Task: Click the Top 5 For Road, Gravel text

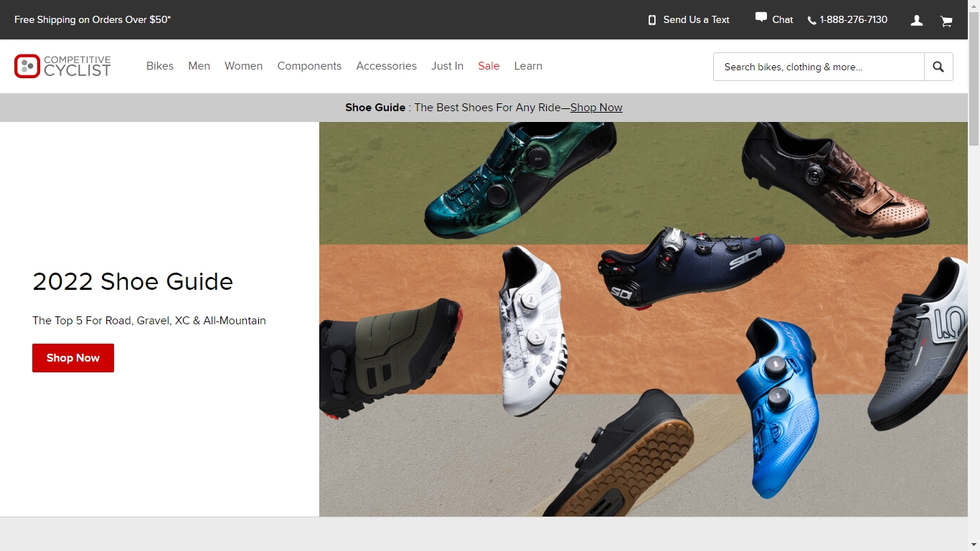Action: point(149,321)
